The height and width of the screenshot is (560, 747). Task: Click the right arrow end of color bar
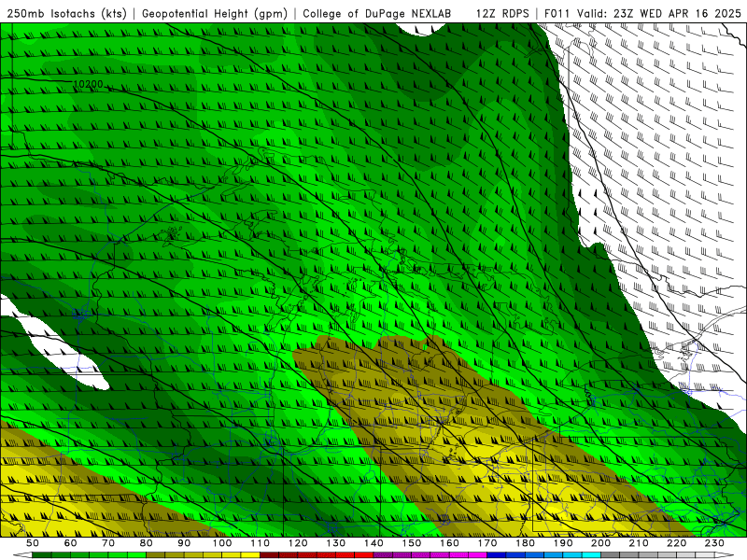click(725, 555)
